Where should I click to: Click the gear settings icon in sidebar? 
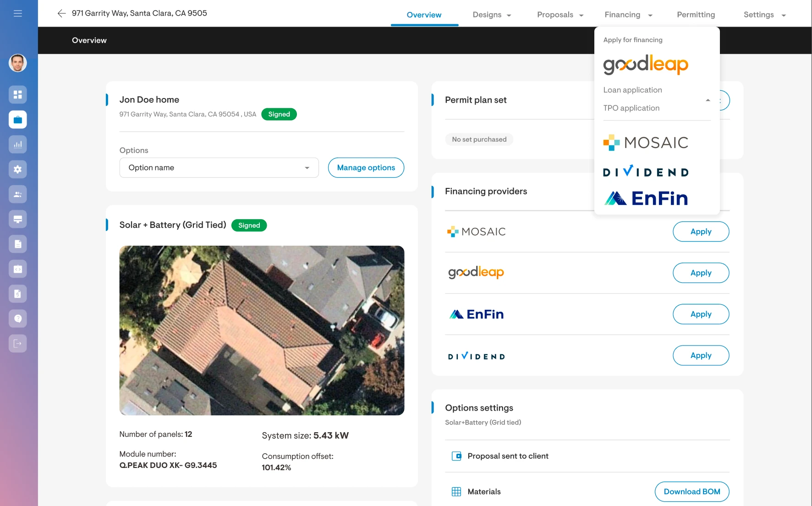(18, 170)
